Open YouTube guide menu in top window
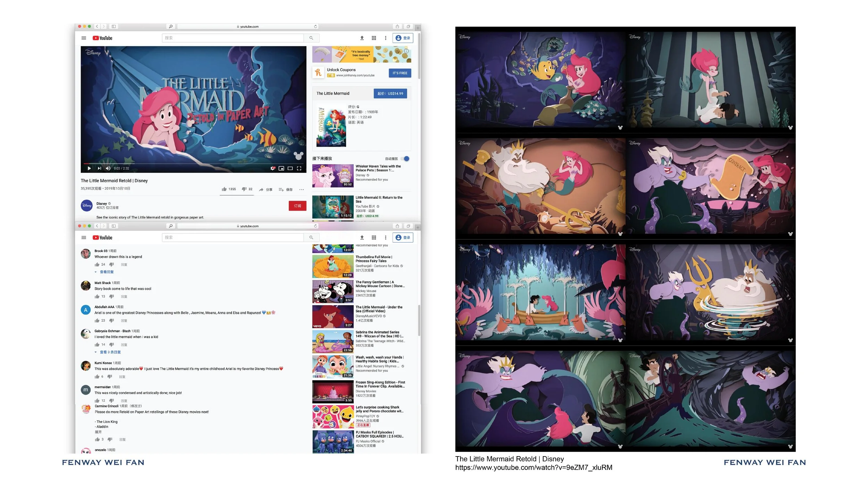Image resolution: width=868 pixels, height=504 pixels. tap(84, 38)
